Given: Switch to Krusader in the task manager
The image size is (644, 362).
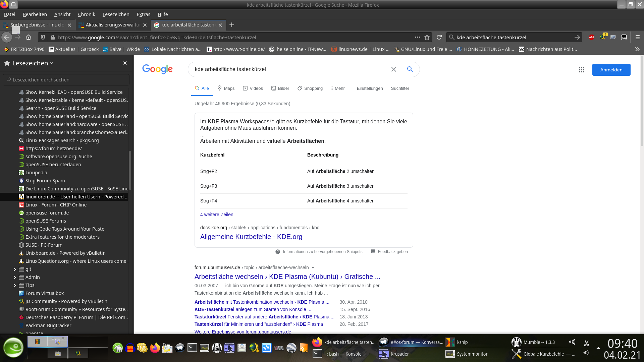Looking at the screenshot, I should coord(410,354).
